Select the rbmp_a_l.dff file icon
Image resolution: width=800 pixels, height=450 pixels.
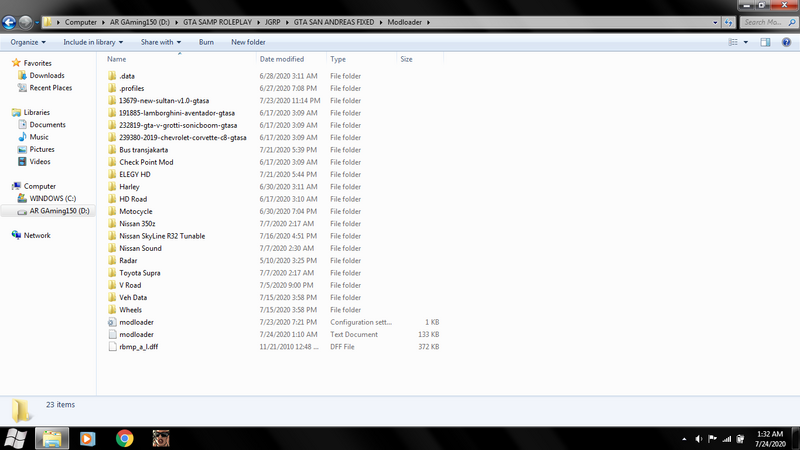point(112,347)
